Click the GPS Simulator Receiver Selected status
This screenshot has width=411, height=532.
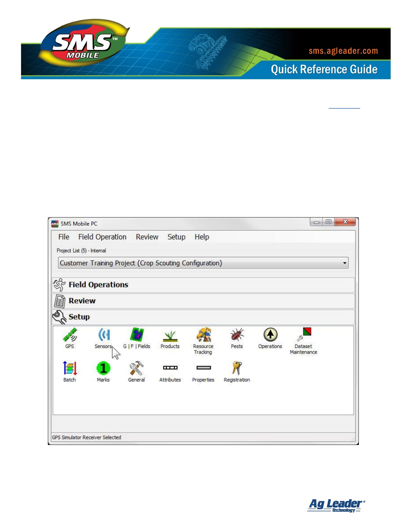pyautogui.click(x=87, y=437)
